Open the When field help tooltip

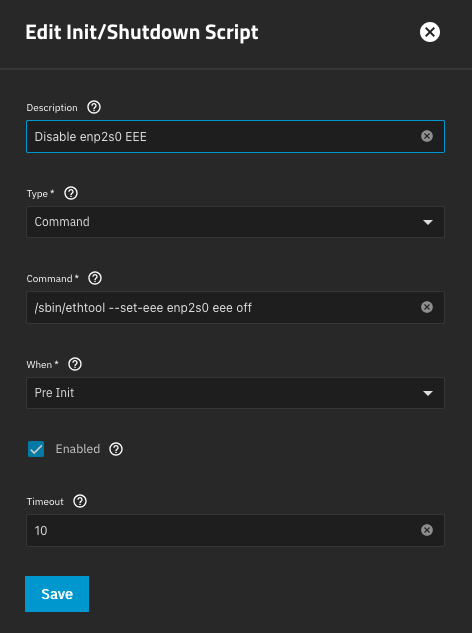75,364
